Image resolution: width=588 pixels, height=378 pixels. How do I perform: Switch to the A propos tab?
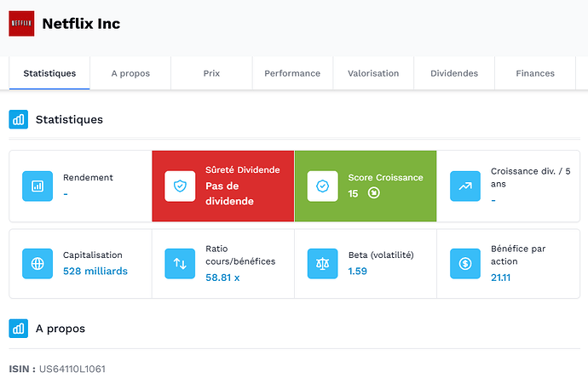pos(130,73)
